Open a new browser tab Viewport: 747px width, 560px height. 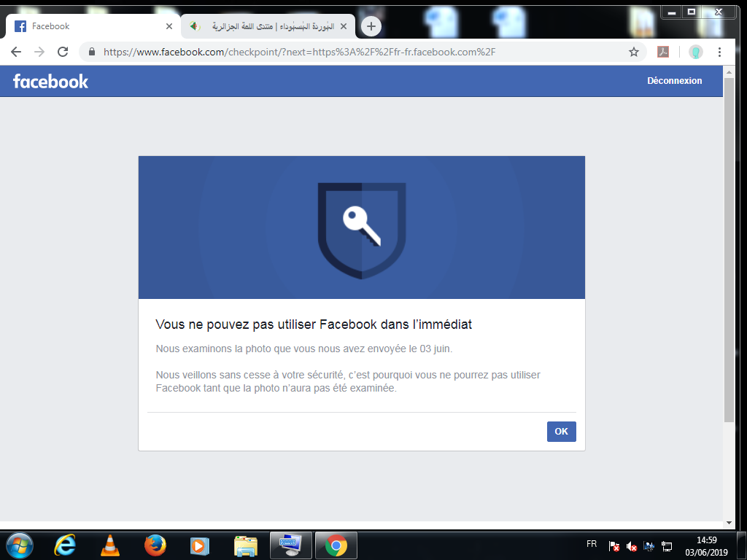(371, 26)
